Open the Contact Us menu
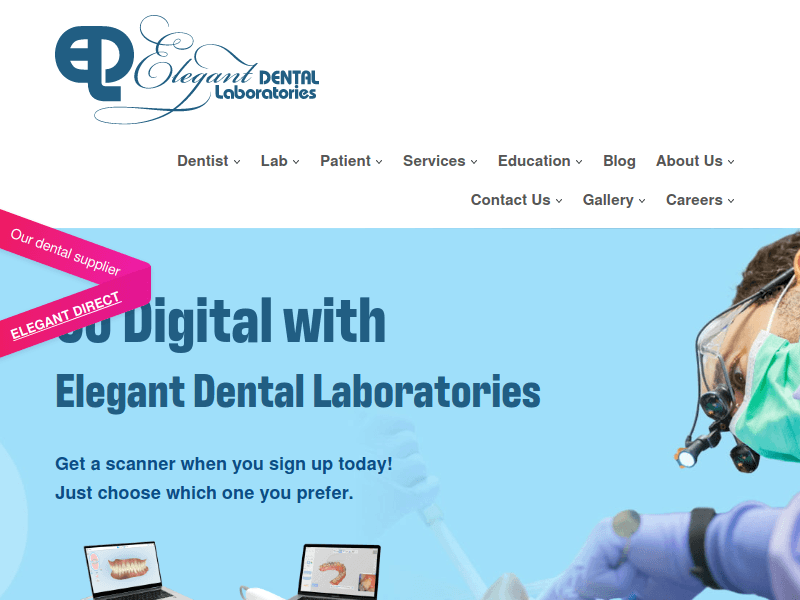The height and width of the screenshot is (600, 800). pyautogui.click(x=516, y=200)
